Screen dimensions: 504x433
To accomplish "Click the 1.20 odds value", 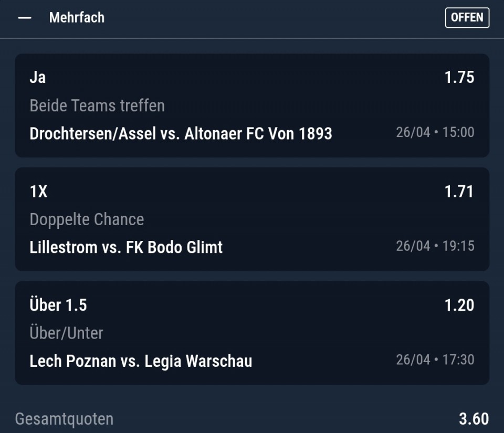I will click(x=459, y=305).
